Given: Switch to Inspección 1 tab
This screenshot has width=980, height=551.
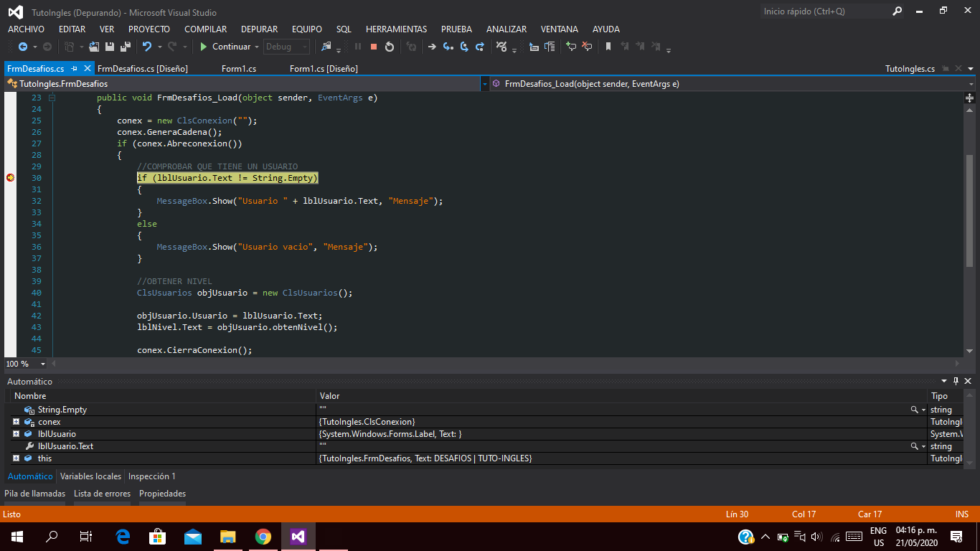Looking at the screenshot, I should [x=151, y=476].
